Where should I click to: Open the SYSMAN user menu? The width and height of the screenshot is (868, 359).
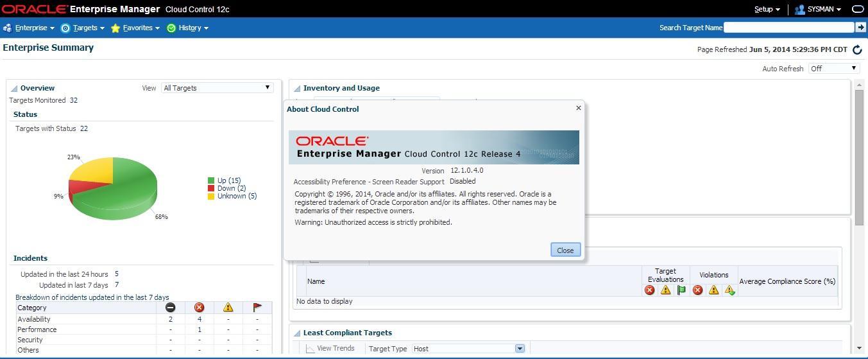tap(824, 9)
